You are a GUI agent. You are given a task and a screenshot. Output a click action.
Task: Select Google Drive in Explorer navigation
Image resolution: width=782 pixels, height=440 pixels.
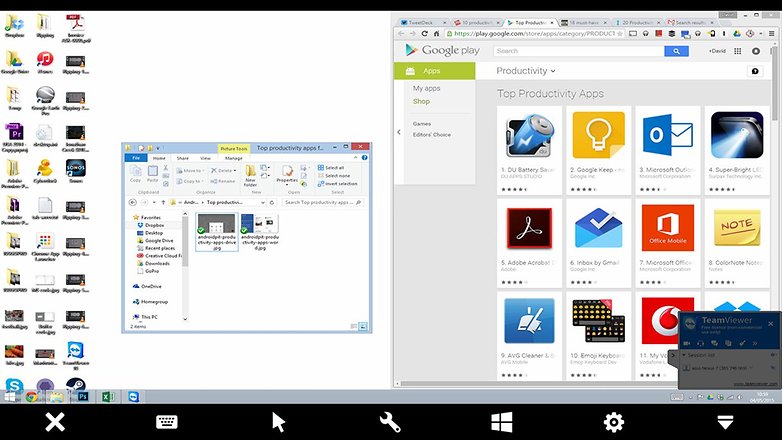[155, 240]
